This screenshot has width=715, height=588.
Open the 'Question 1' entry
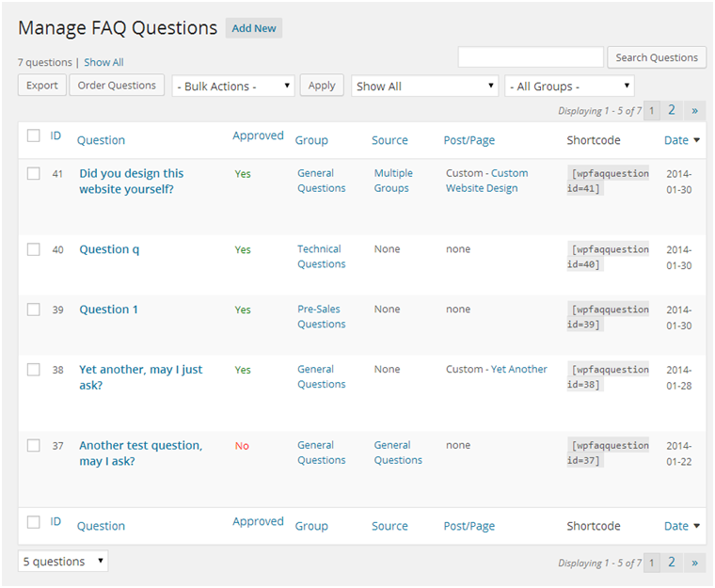[108, 310]
